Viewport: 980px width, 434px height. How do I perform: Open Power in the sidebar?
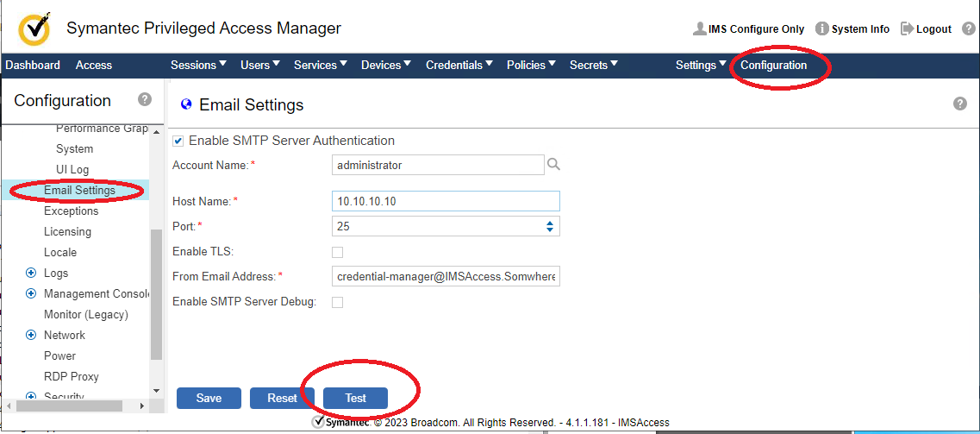[x=59, y=355]
